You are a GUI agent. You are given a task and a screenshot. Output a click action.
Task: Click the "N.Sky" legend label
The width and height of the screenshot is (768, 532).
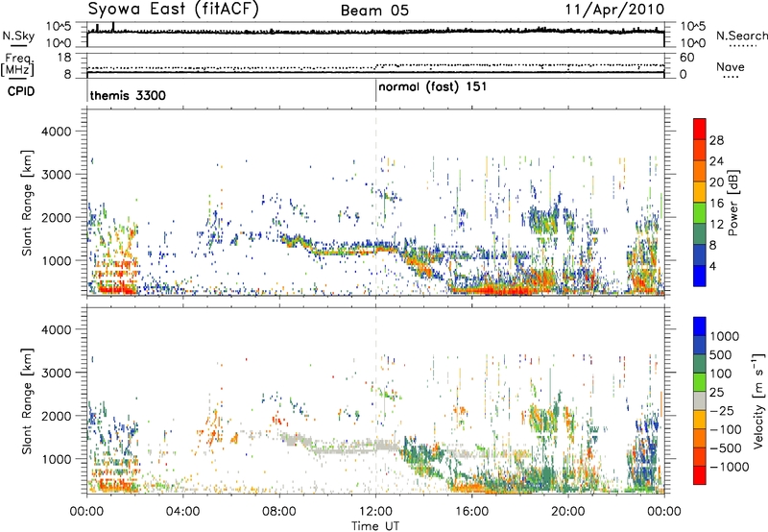click(x=18, y=36)
